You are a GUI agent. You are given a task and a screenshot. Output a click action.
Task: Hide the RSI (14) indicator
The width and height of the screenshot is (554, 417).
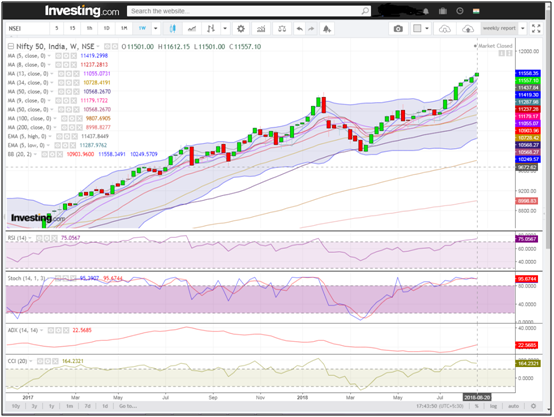click(39, 238)
